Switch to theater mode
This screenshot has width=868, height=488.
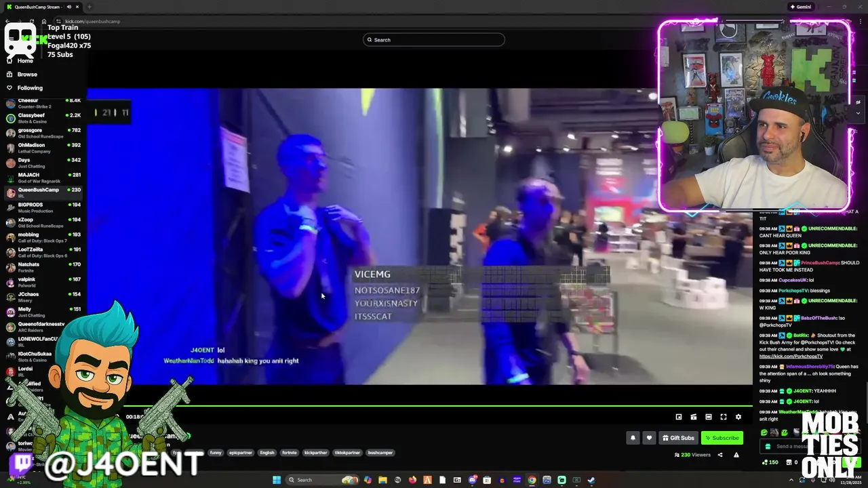pyautogui.click(x=709, y=417)
